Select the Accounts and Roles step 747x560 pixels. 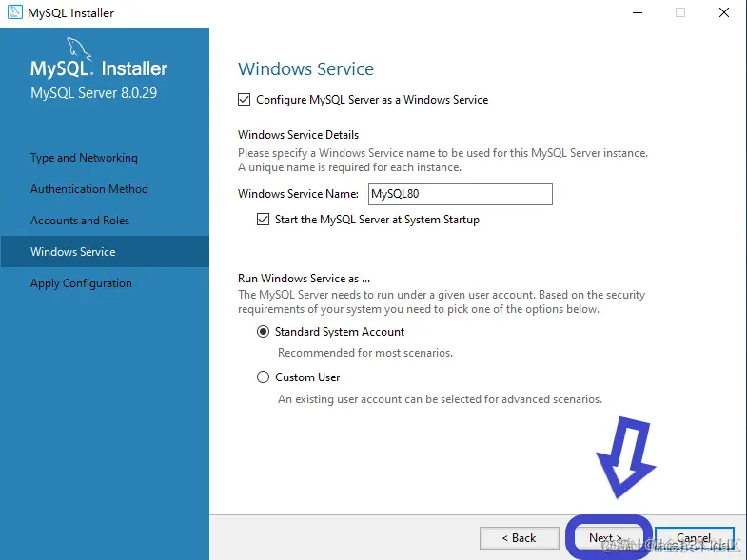click(x=80, y=221)
